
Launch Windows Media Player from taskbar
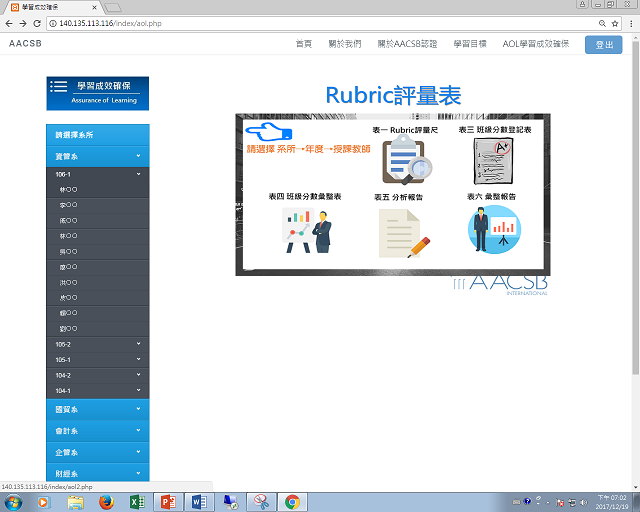pyautogui.click(x=43, y=502)
